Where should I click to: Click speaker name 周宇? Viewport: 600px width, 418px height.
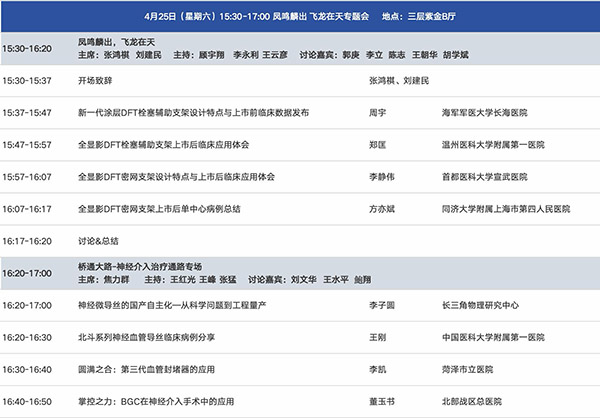point(378,113)
